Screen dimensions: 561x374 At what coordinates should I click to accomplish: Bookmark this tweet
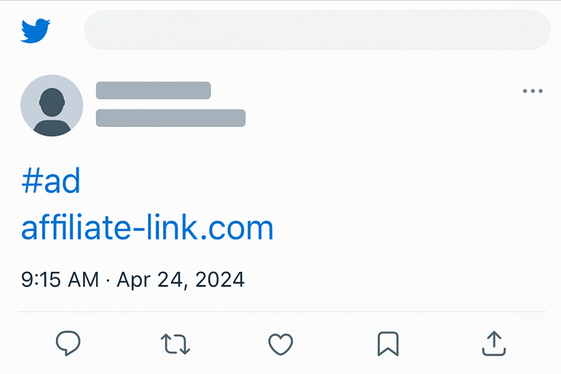[388, 344]
